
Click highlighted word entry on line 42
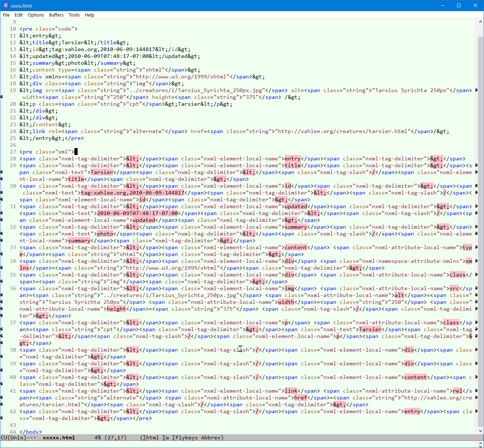(412, 411)
